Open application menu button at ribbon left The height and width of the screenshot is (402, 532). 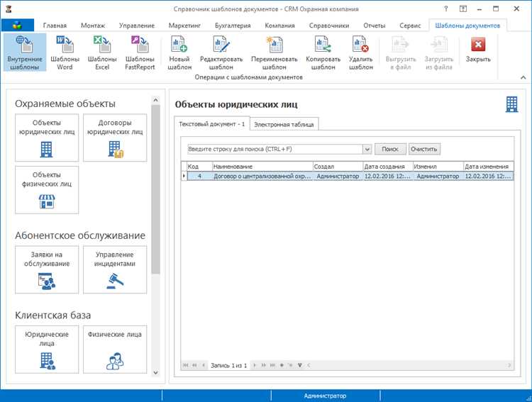(18, 25)
